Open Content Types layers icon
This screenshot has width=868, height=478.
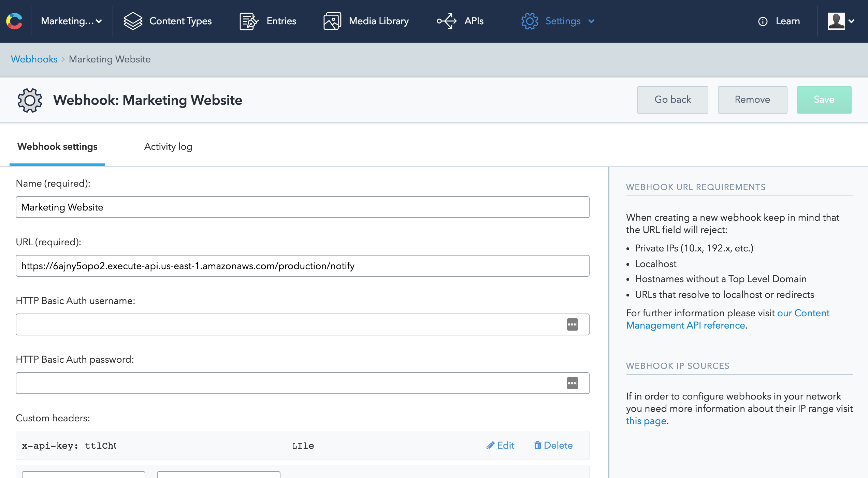(x=133, y=21)
